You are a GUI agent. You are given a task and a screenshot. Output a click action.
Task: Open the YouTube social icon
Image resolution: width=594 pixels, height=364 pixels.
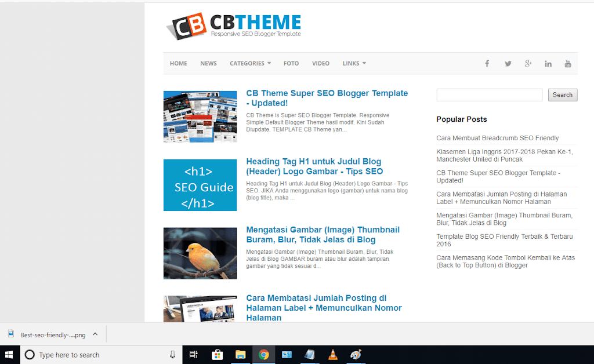pos(568,63)
